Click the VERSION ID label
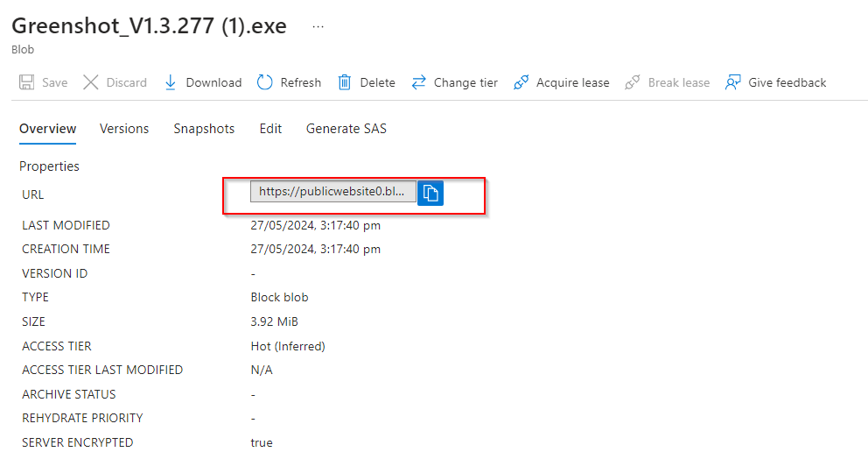 pos(55,273)
